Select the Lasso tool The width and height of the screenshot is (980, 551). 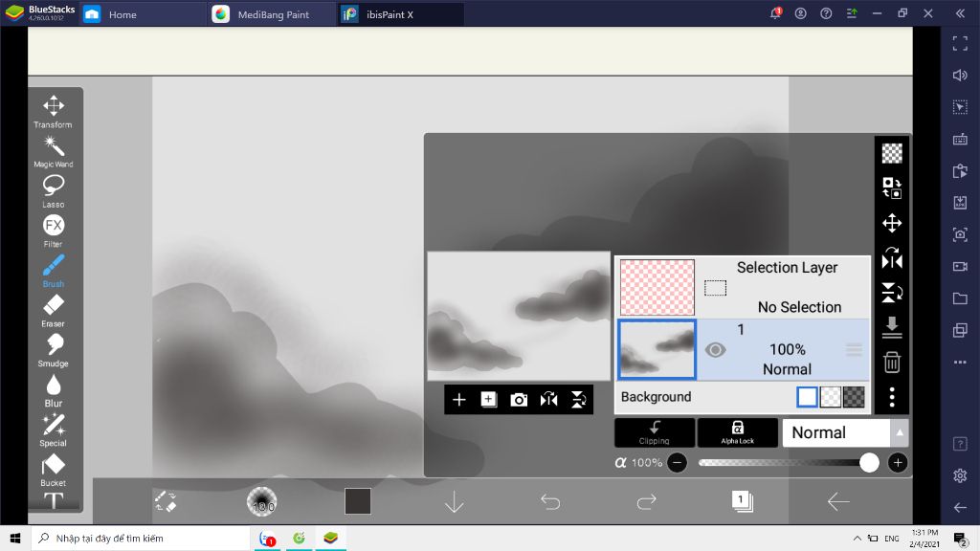(x=54, y=191)
